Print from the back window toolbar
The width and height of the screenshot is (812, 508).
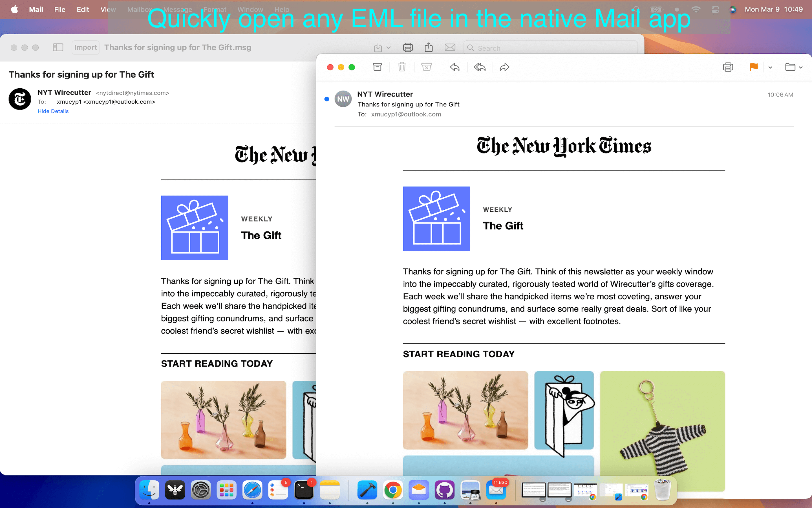tap(408, 47)
